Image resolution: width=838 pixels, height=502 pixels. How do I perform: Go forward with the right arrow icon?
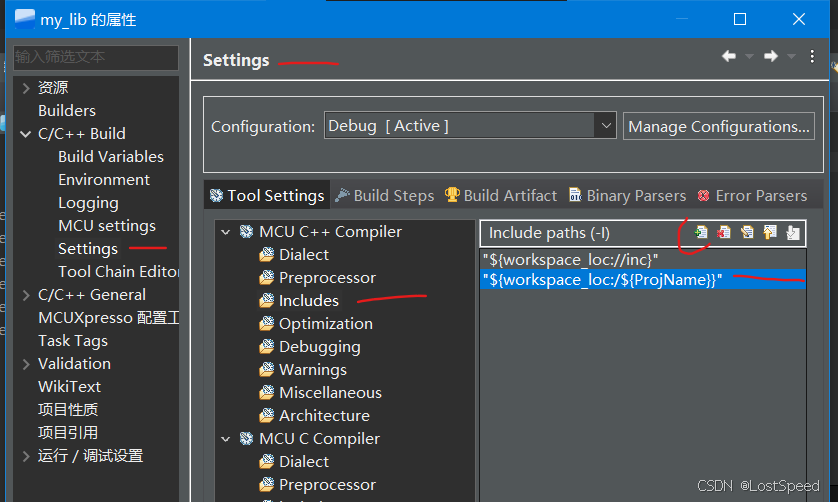click(x=771, y=56)
